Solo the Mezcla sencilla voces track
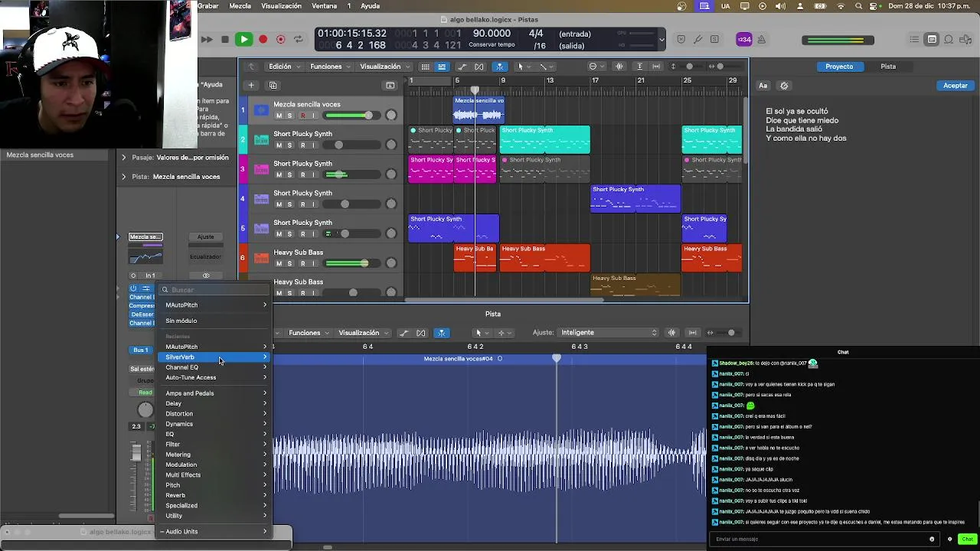 289,116
